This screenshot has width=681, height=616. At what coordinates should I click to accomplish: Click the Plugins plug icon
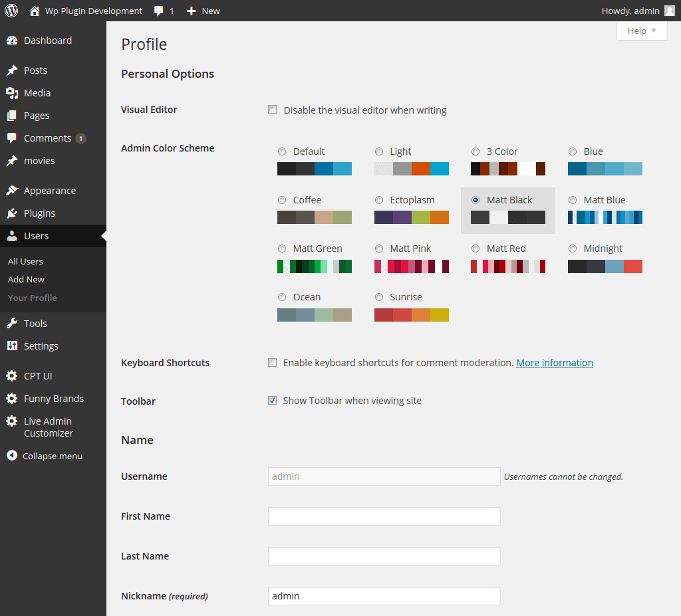[x=12, y=213]
